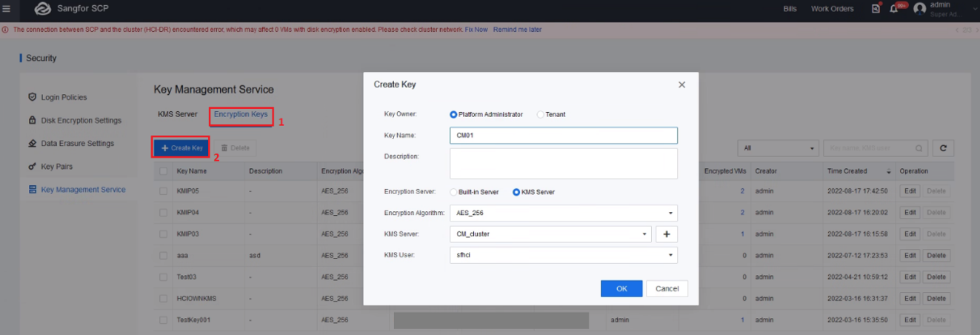The width and height of the screenshot is (980, 335).
Task: Click the plus icon next to KMS Server
Action: [x=667, y=234]
